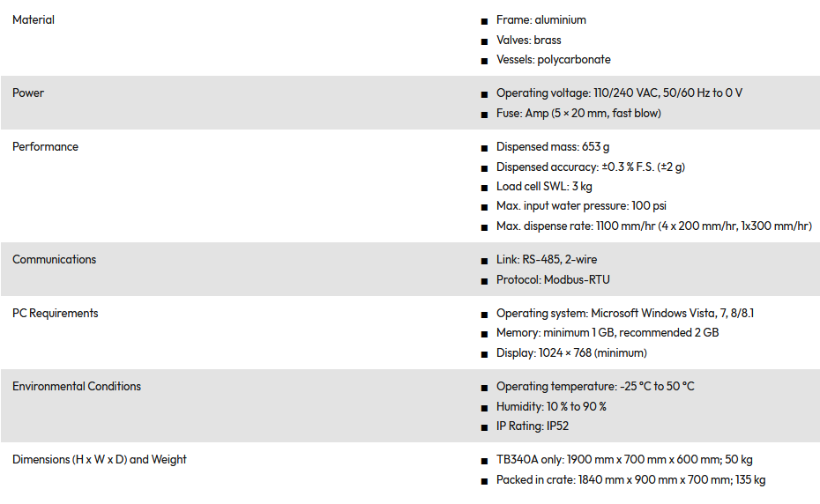820x504 pixels.
Task: Click the bullet beside Operating system line
Action: coord(485,315)
